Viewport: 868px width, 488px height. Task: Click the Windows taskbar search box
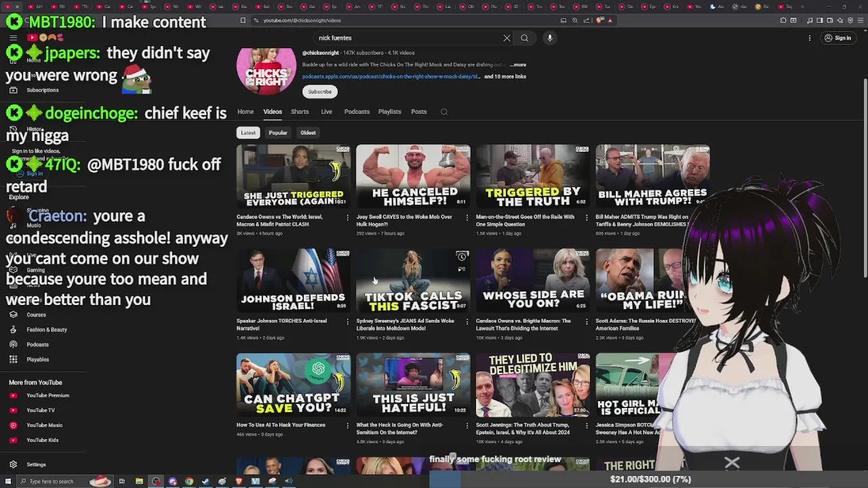point(64,481)
